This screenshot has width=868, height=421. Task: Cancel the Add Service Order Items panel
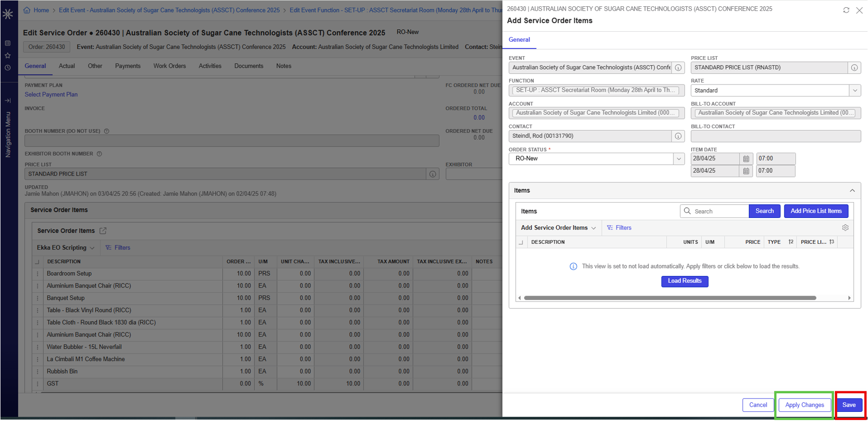tap(758, 405)
